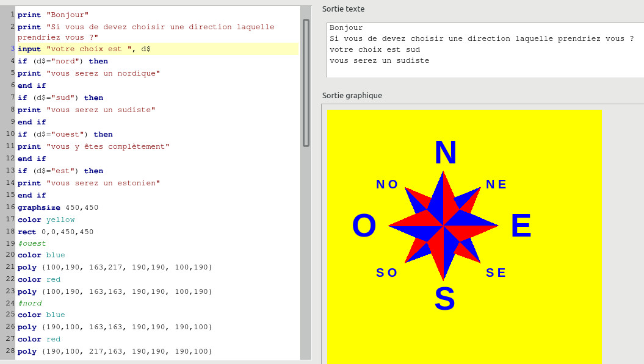This screenshot has height=364, width=644.
Task: Click line 18 rect 0,0,450,450
Action: (56, 232)
